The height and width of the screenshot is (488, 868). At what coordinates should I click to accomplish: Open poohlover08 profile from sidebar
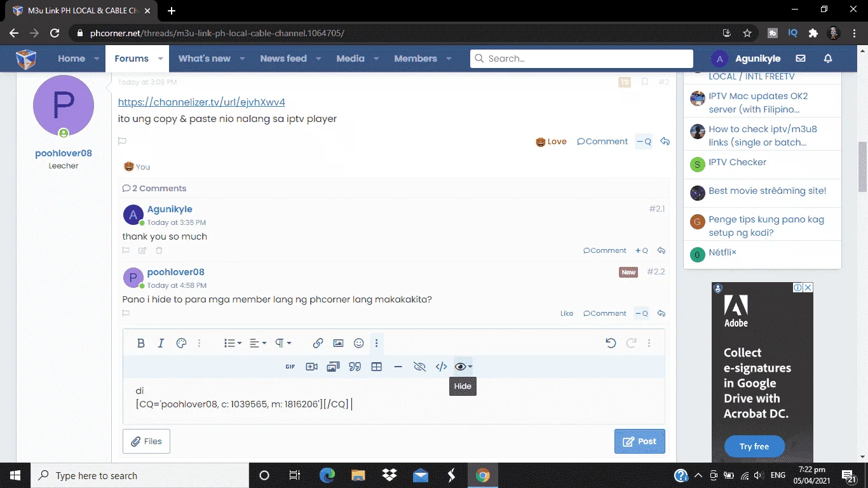[64, 153]
